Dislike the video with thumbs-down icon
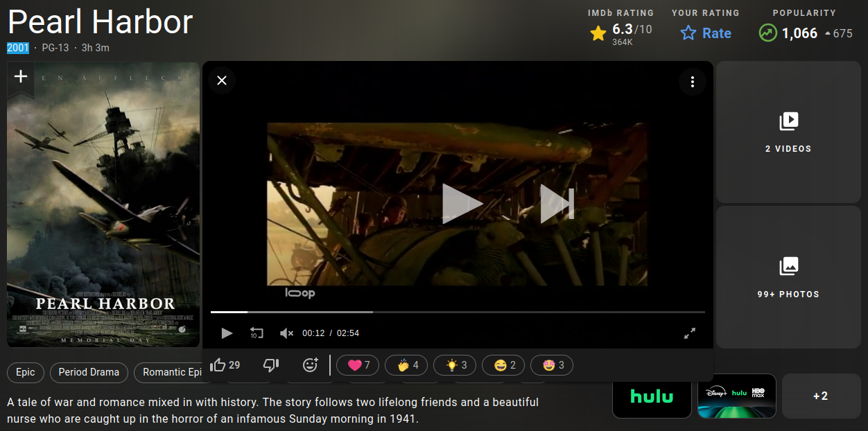This screenshot has width=868, height=431. (271, 365)
